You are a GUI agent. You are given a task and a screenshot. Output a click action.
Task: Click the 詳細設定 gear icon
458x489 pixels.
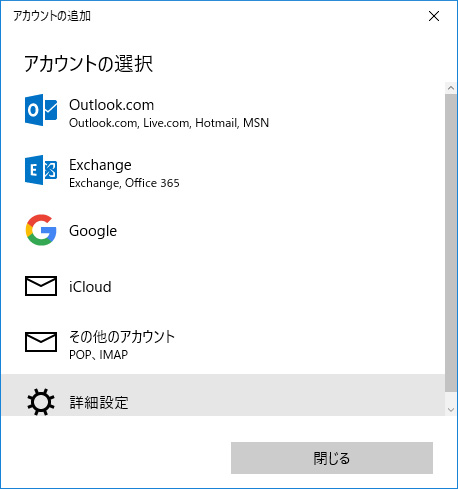41,401
